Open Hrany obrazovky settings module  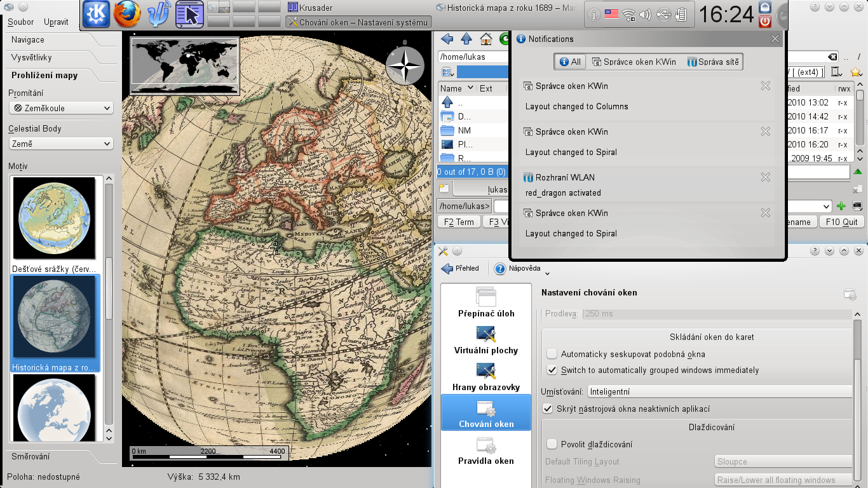(486, 376)
